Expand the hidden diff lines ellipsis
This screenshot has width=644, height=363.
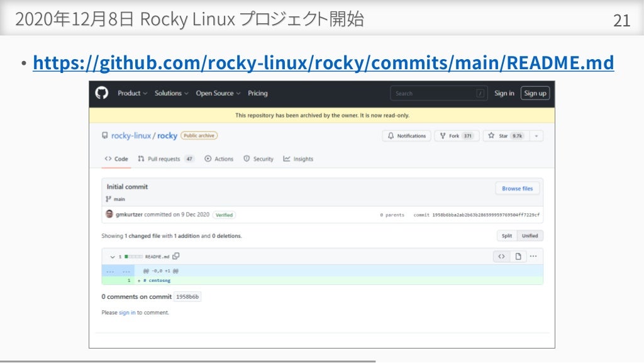118,271
